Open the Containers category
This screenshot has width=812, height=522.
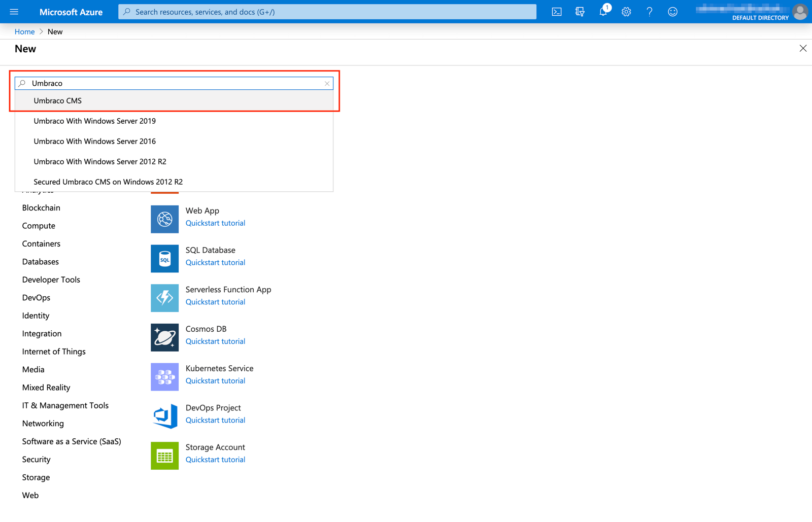click(x=41, y=243)
